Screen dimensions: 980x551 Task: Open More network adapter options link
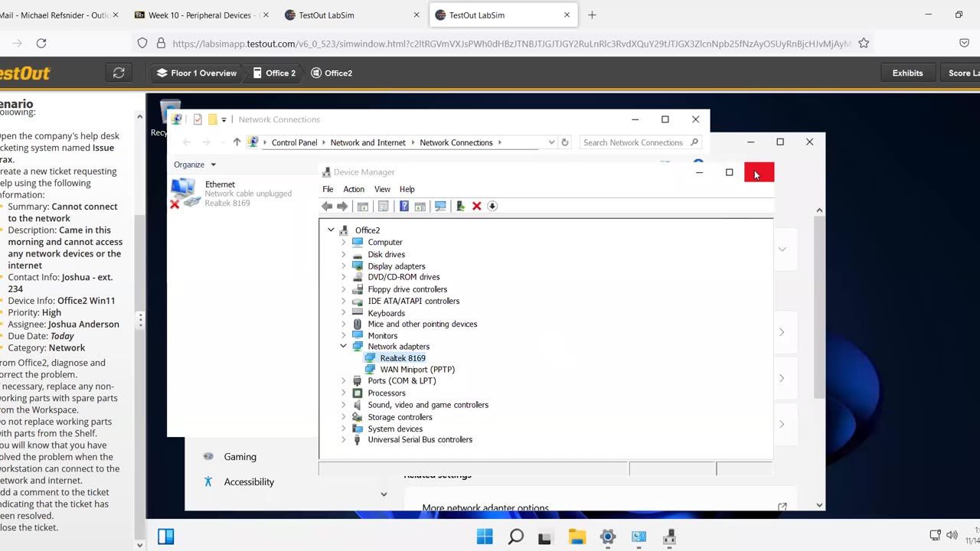[485, 507]
